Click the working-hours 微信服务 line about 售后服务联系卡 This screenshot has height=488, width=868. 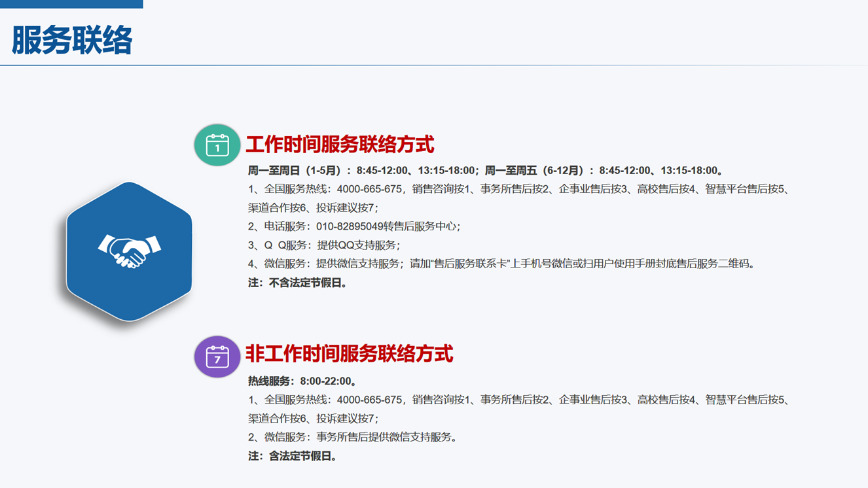pos(502,264)
